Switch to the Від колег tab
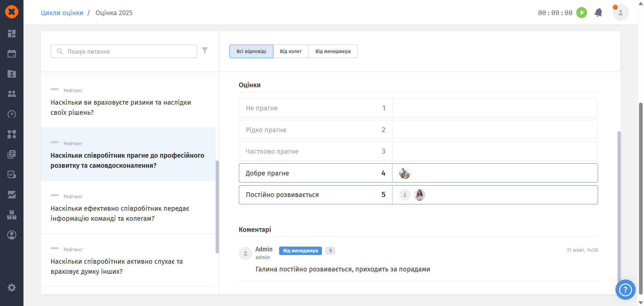The image size is (644, 306). 291,51
